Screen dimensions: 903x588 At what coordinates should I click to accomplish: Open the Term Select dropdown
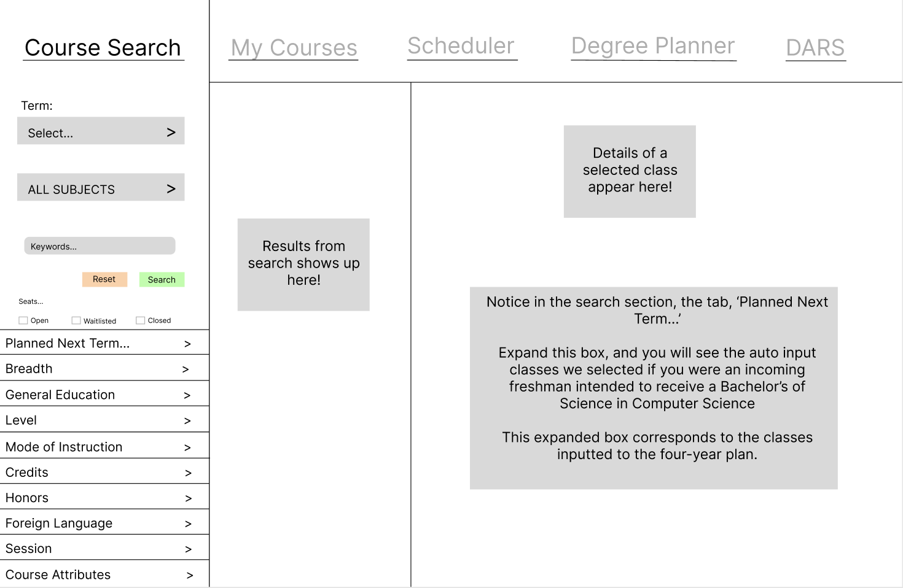tap(101, 131)
